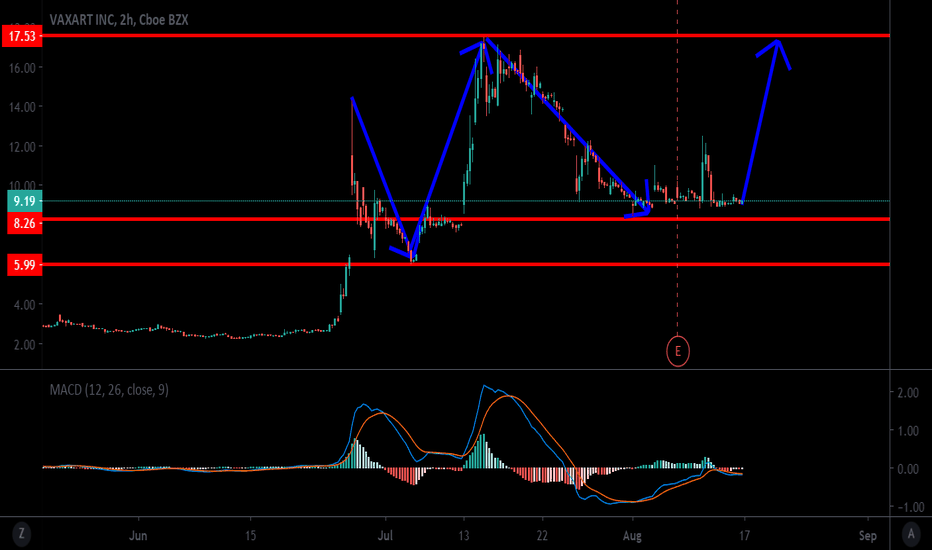Click the VAXART INC chart title
The height and width of the screenshot is (550, 932).
tap(119, 20)
